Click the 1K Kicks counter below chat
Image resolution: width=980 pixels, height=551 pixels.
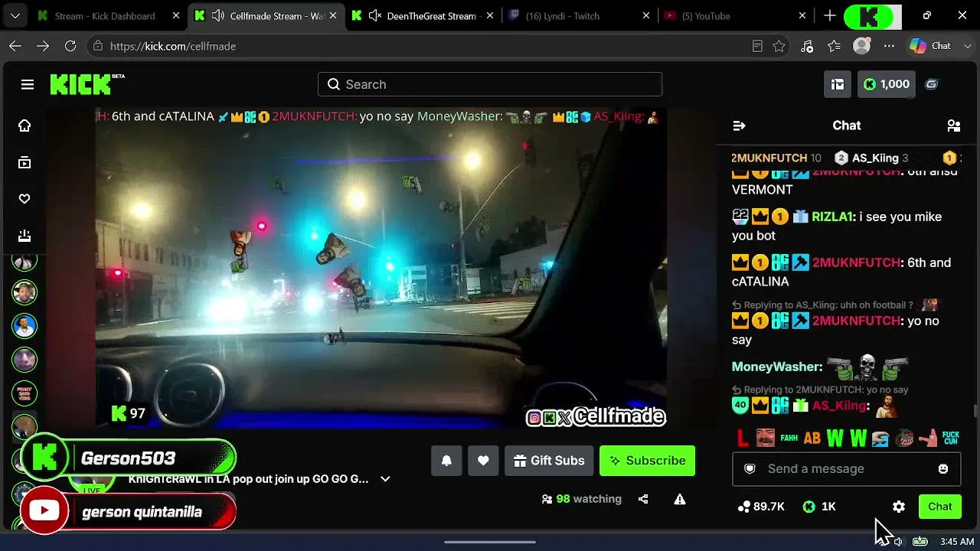[x=819, y=507]
